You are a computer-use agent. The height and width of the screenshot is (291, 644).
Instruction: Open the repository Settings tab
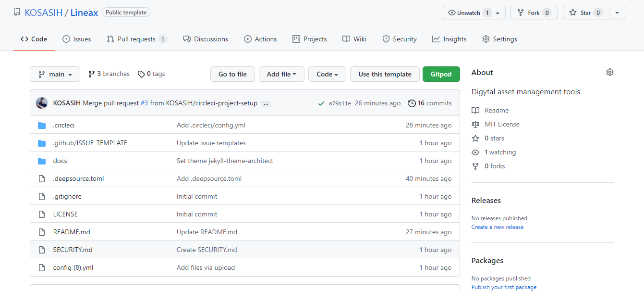tap(499, 39)
